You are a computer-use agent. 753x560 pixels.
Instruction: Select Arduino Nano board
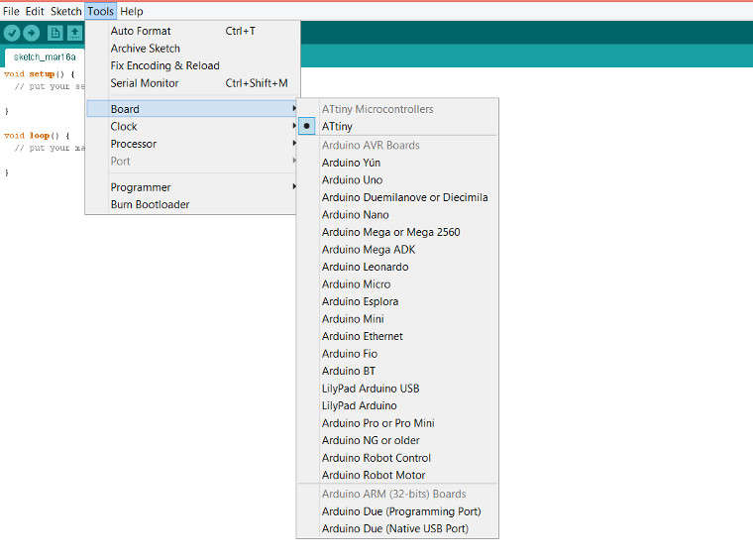pos(397,215)
